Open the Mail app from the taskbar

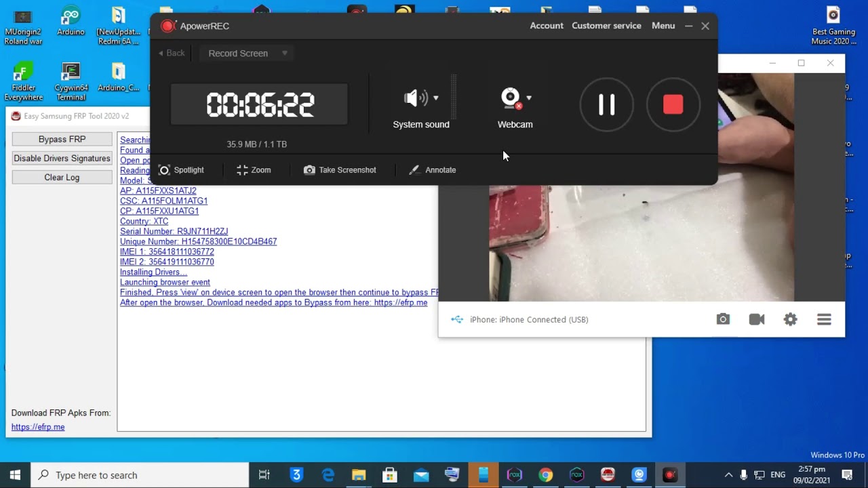pos(420,475)
